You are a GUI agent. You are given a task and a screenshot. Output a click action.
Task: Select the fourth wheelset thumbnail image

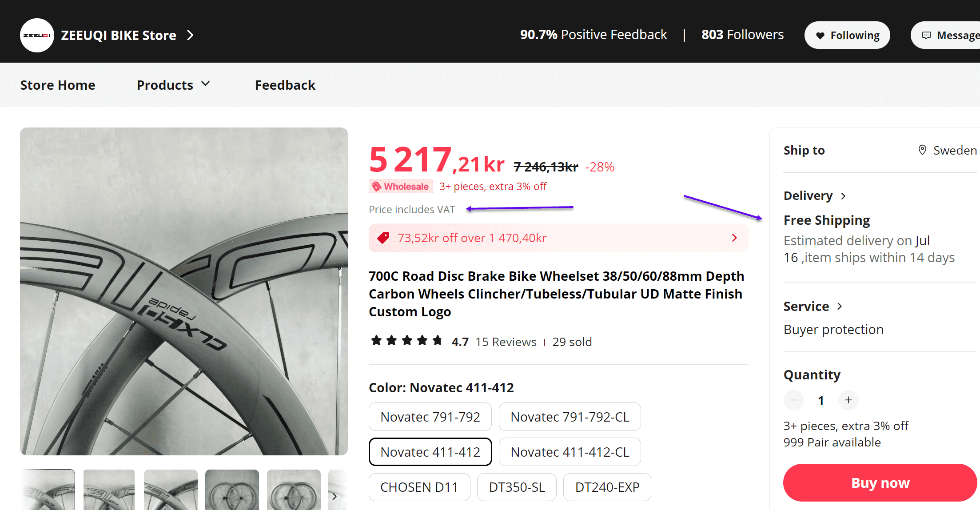point(232,490)
